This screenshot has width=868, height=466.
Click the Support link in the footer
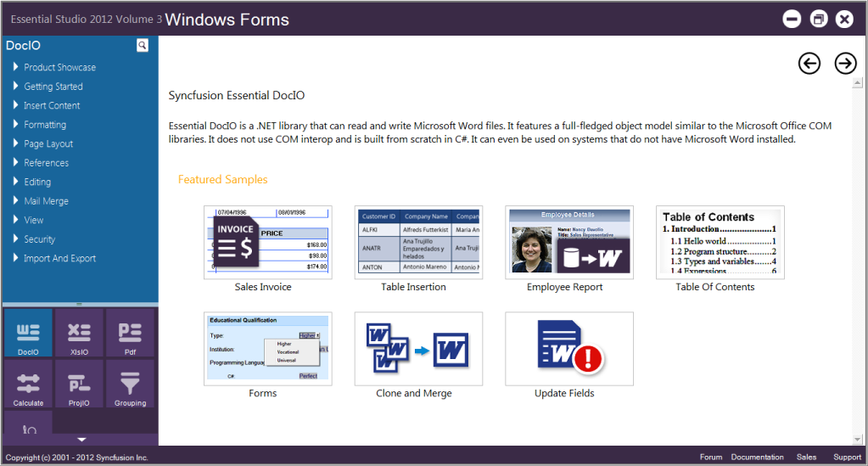(x=847, y=458)
